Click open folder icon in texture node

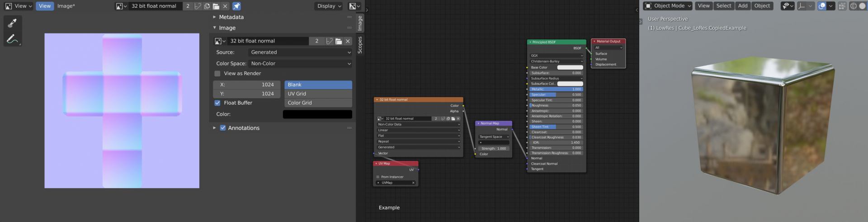coord(453,118)
